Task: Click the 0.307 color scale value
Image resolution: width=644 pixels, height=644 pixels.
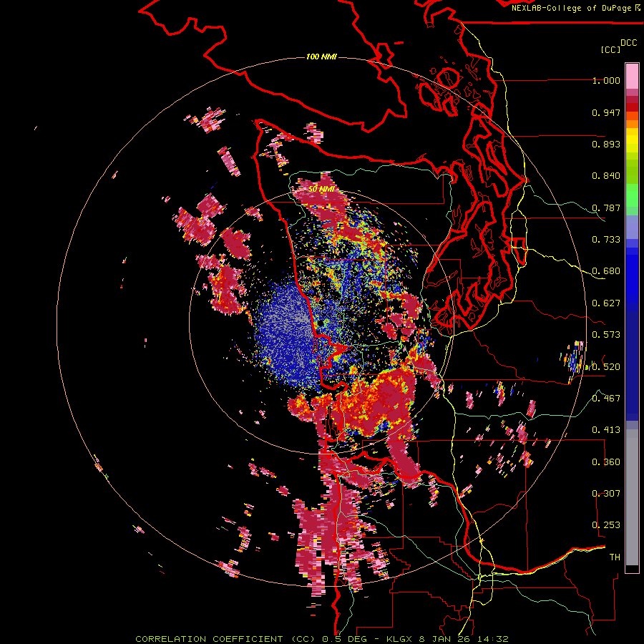Action: click(x=606, y=494)
